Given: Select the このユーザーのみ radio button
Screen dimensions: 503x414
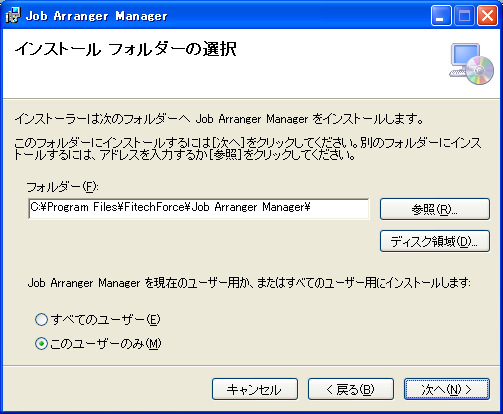Looking at the screenshot, I should 41,344.
